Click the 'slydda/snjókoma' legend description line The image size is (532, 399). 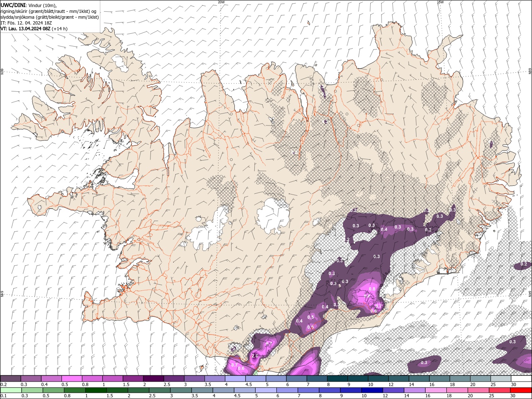(x=49, y=17)
